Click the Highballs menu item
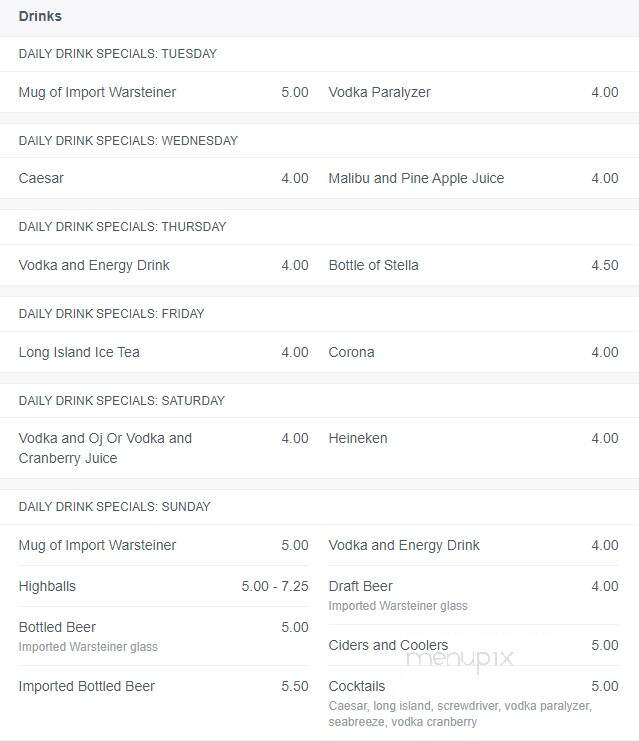639x741 pixels. (164, 586)
